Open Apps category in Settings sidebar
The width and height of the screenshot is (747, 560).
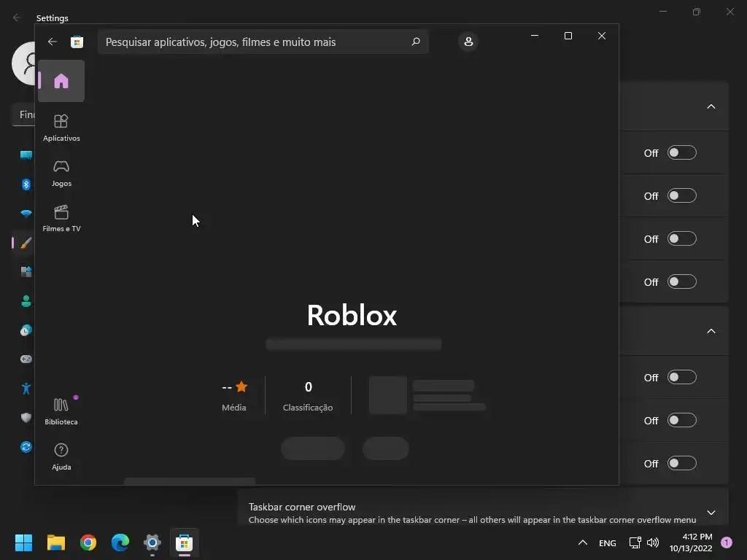click(x=26, y=272)
